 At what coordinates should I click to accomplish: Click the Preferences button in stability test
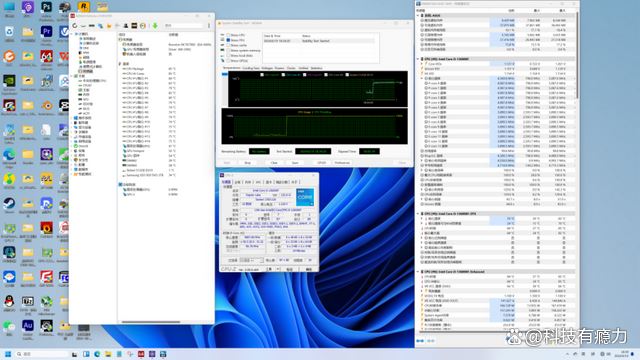coord(342,162)
